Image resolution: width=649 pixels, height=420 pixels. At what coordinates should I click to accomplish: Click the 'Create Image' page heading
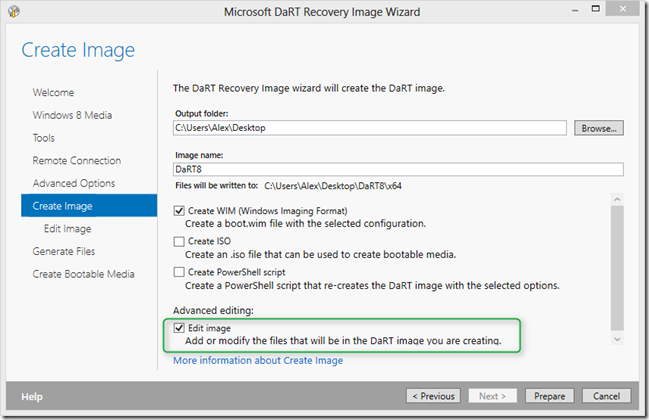(78, 50)
